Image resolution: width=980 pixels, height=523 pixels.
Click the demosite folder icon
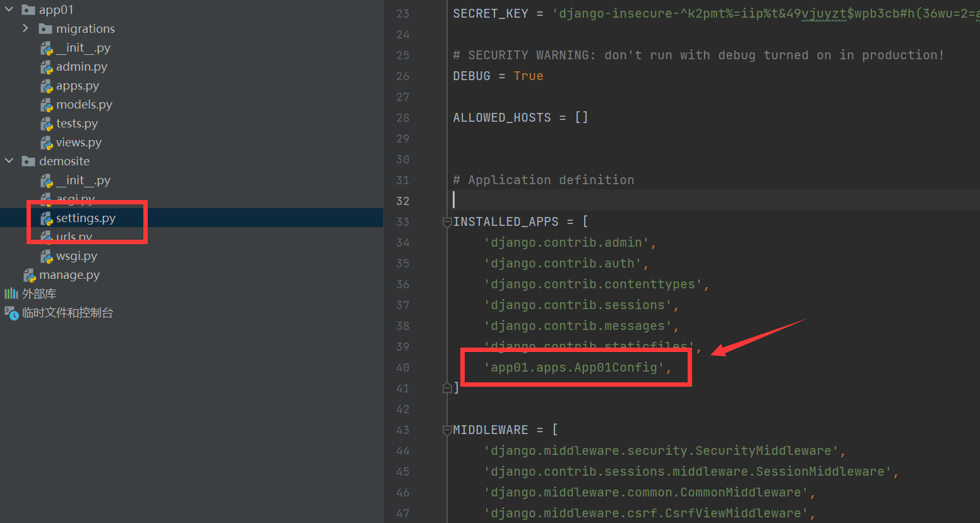[x=28, y=161]
